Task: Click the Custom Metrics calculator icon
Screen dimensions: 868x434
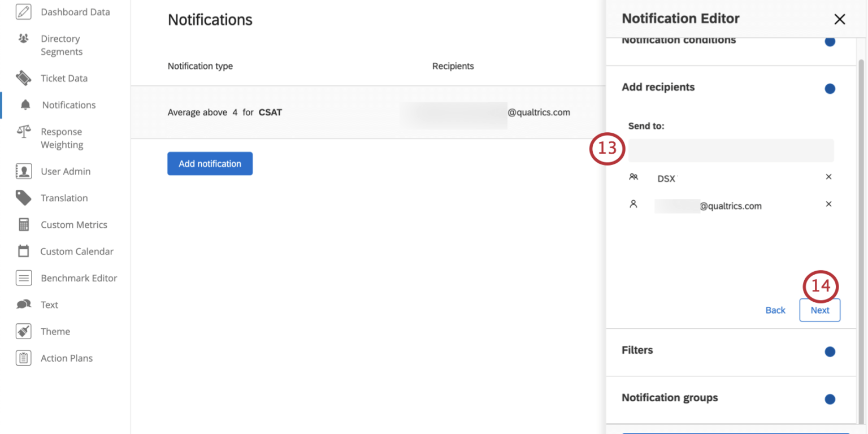Action: [x=23, y=224]
